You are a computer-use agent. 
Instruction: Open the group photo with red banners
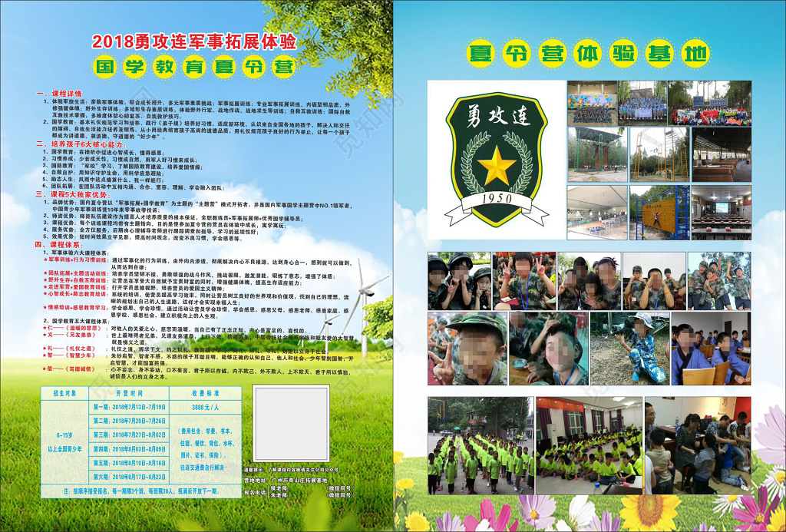coord(709,104)
